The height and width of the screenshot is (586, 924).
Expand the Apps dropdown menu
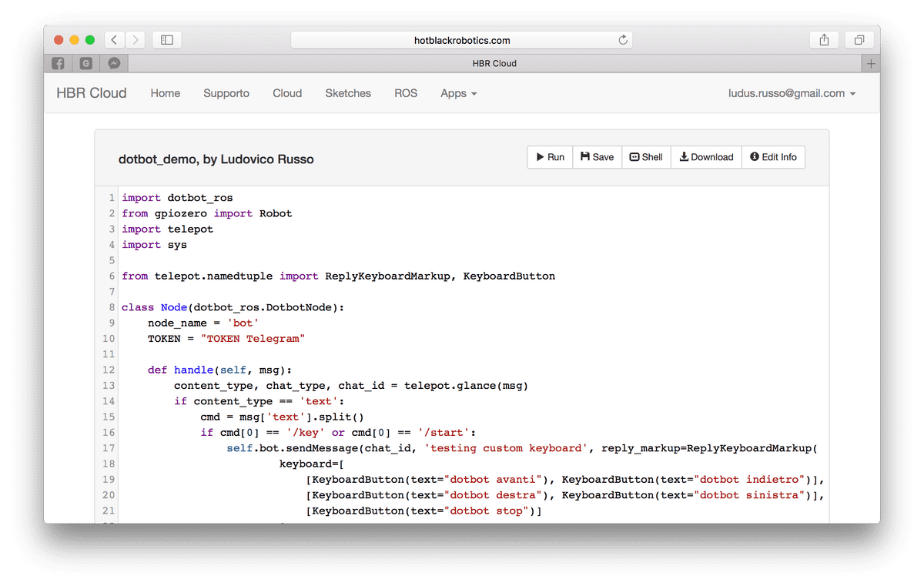point(458,93)
